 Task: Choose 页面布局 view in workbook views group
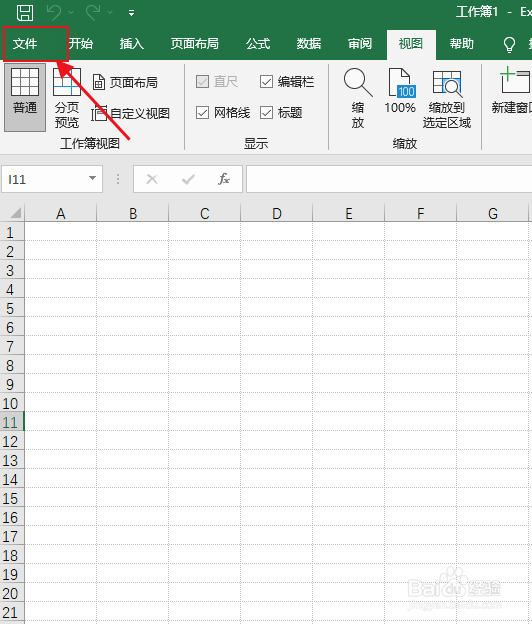pyautogui.click(x=125, y=82)
